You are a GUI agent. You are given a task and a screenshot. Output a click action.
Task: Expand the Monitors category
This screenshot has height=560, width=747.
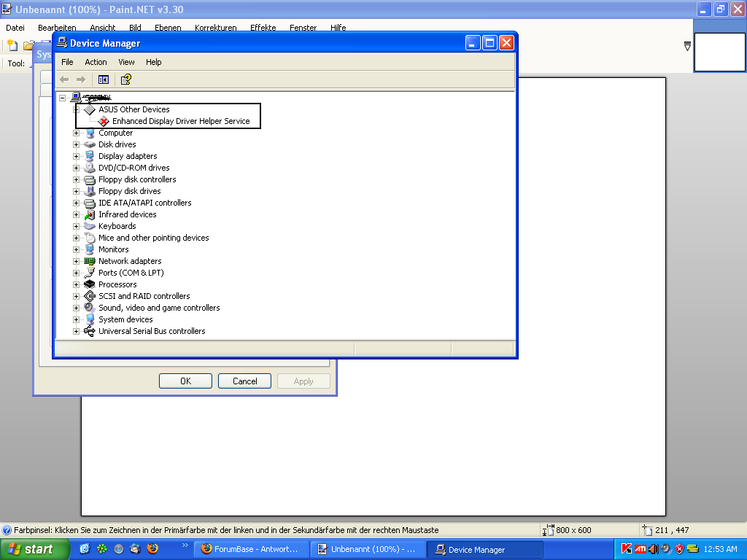pos(76,249)
